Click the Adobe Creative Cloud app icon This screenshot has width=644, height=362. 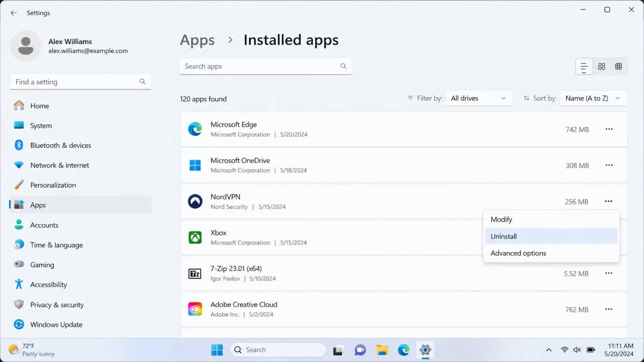195,309
